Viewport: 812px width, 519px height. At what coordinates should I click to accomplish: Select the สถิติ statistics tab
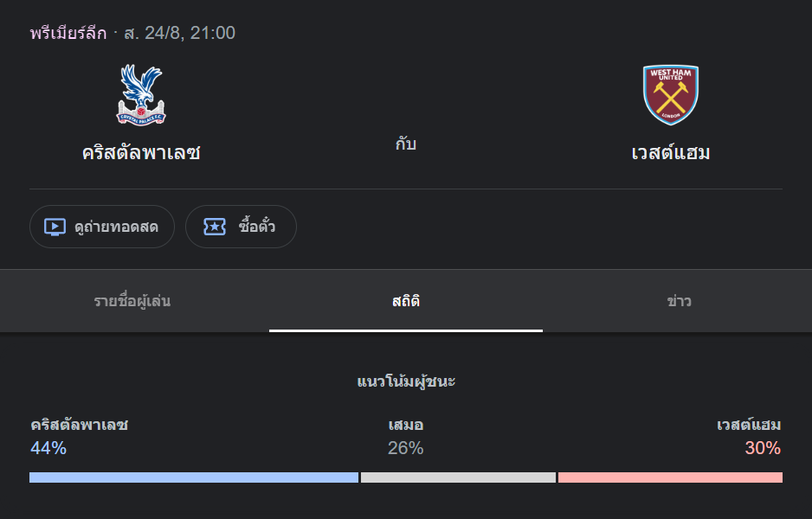click(x=406, y=301)
